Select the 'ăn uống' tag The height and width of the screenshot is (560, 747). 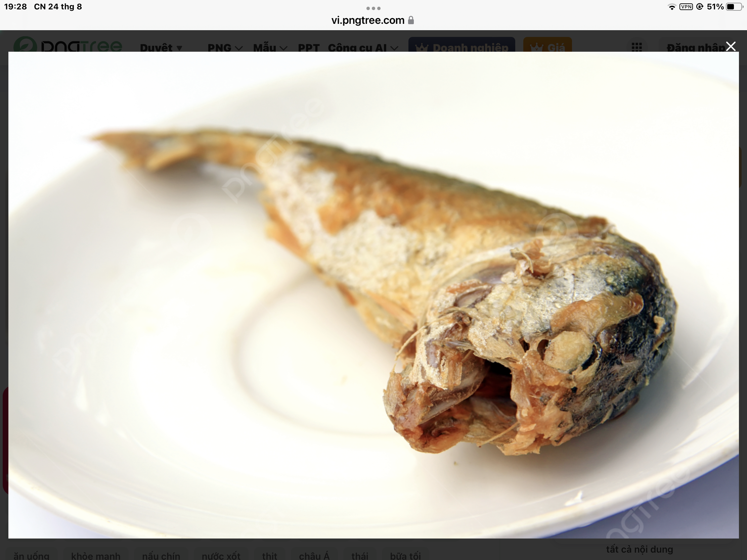[x=32, y=555]
